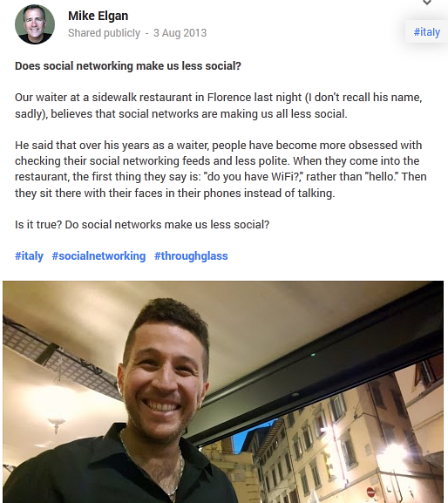This screenshot has height=503, width=448.
Task: Expand the post options chevron menu
Action: click(x=427, y=3)
